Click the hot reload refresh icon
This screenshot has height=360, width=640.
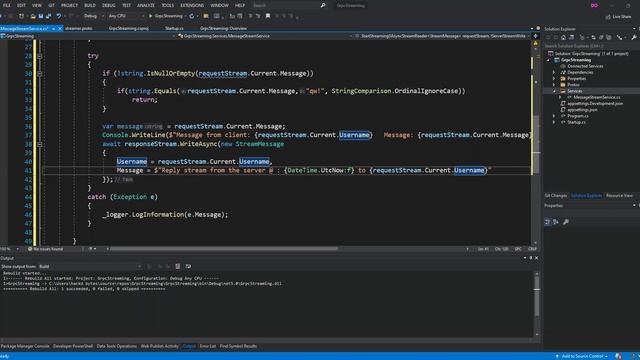(191, 16)
